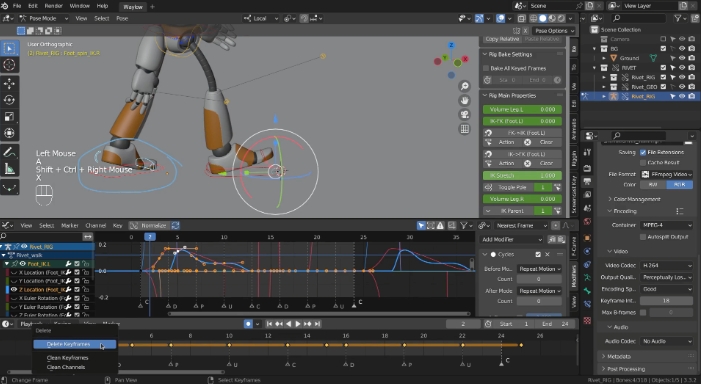Open the View Layer properties tab icon

coord(587,195)
